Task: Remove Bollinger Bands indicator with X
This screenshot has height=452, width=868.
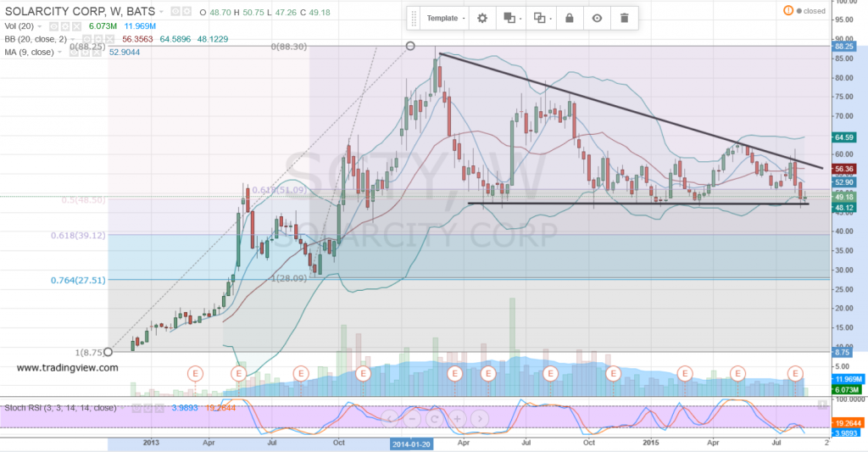Action: click(109, 39)
